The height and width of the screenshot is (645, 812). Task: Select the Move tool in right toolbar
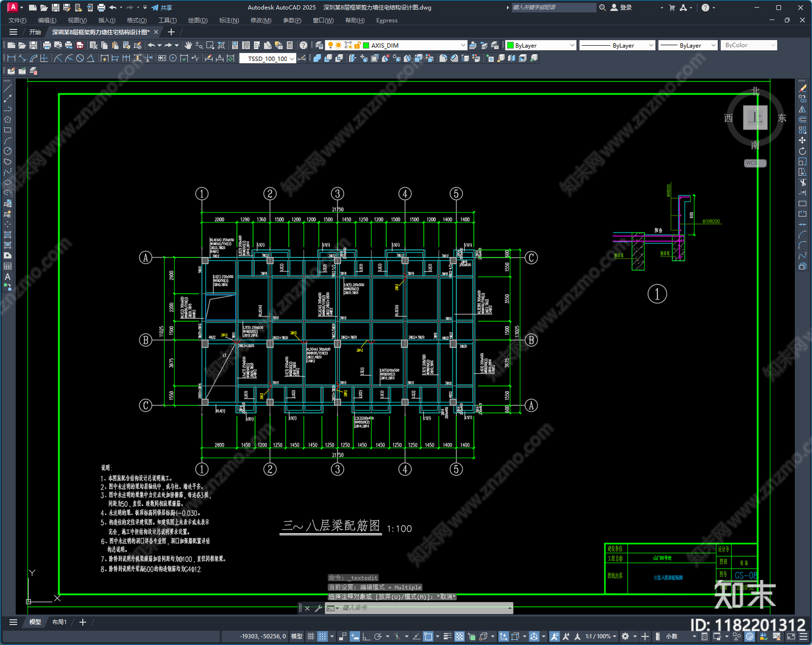click(802, 141)
